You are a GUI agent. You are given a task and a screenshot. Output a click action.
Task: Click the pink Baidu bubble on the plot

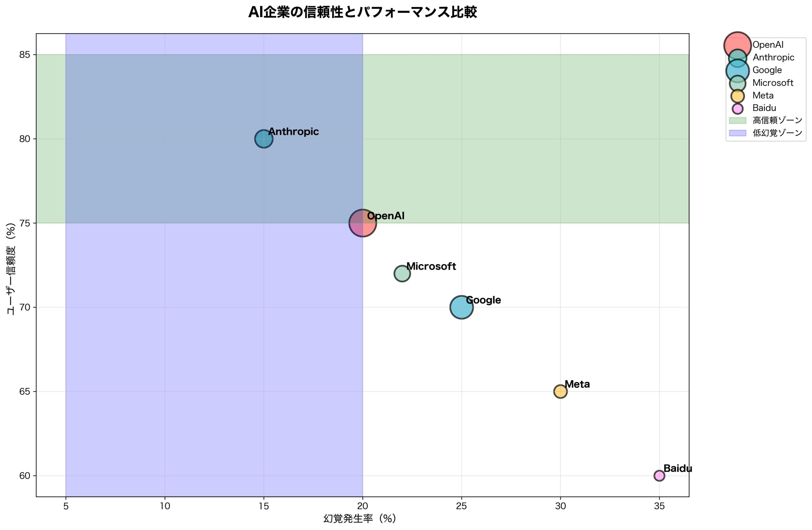659,475
